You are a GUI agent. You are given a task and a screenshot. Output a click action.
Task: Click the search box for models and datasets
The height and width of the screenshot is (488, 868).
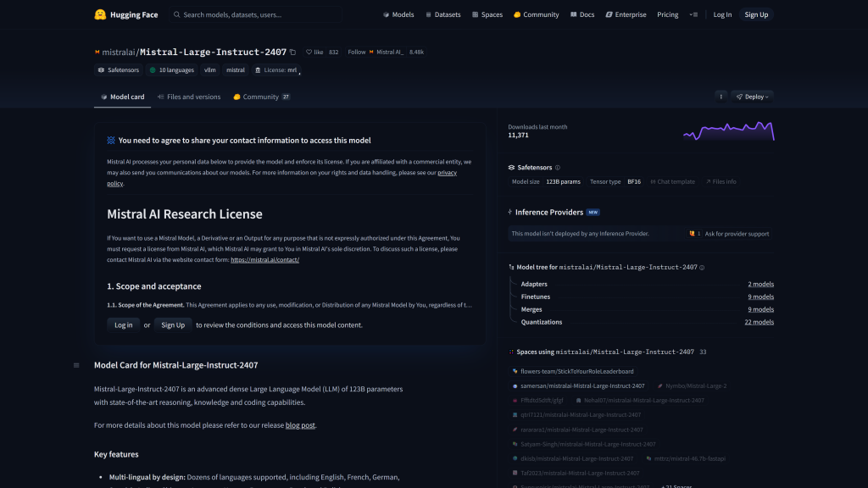pyautogui.click(x=256, y=14)
